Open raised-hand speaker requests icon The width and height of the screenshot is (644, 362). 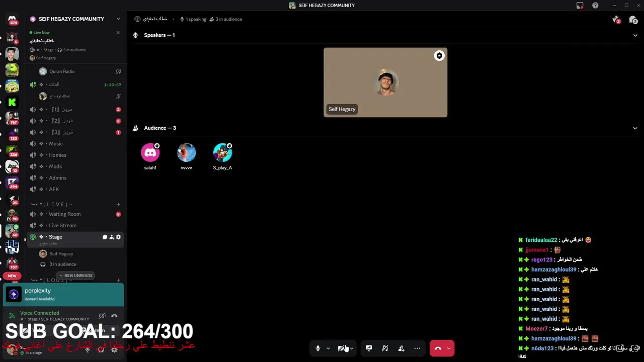pos(616,20)
